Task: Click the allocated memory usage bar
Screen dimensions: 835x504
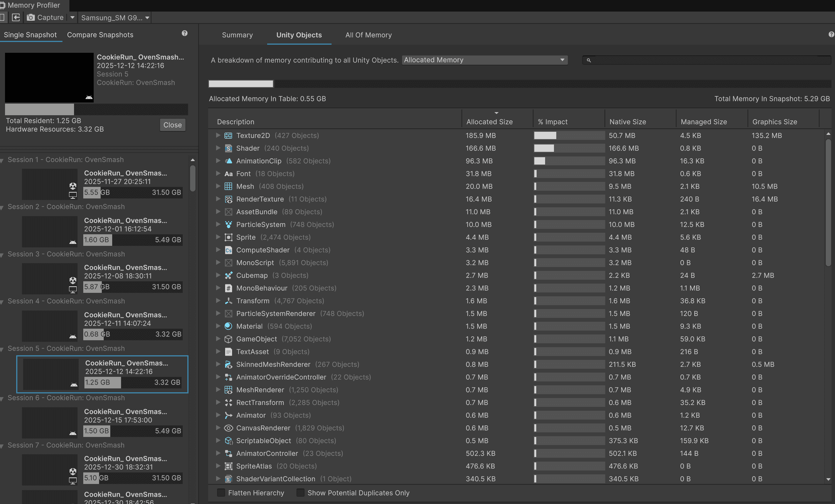Action: 520,84
